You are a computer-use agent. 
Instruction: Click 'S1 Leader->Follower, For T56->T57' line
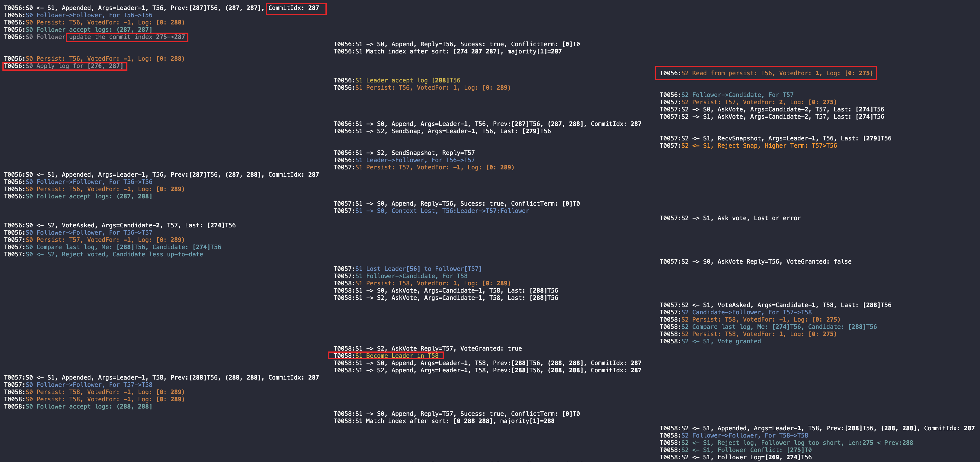(404, 160)
